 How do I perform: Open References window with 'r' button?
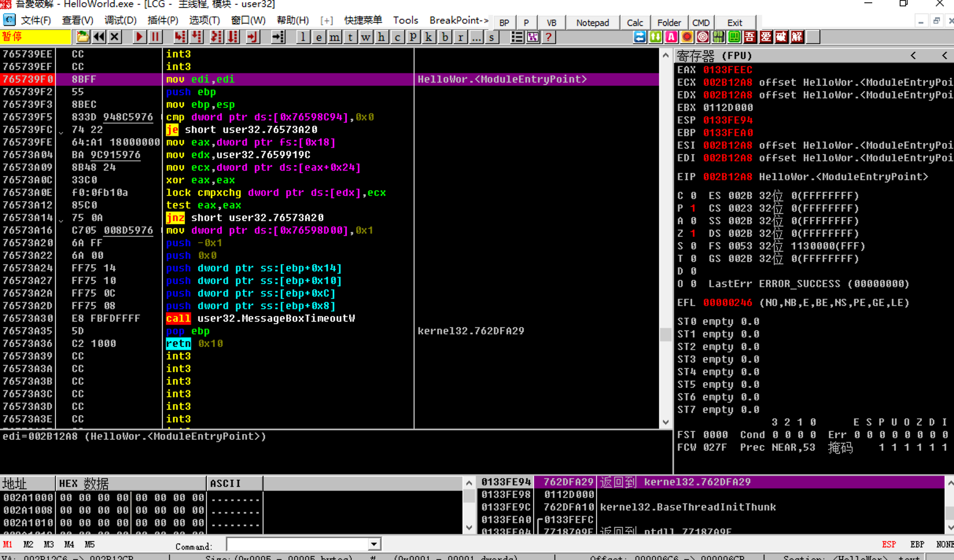[x=460, y=37]
